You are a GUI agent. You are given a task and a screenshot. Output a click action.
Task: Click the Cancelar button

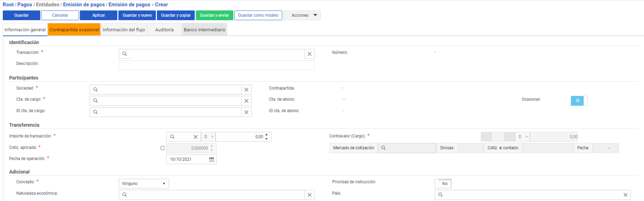click(60, 15)
